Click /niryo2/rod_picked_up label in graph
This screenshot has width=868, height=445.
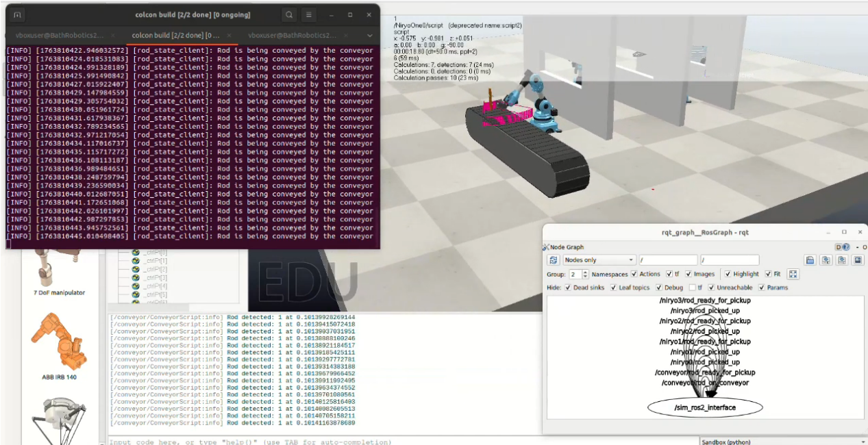point(705,331)
